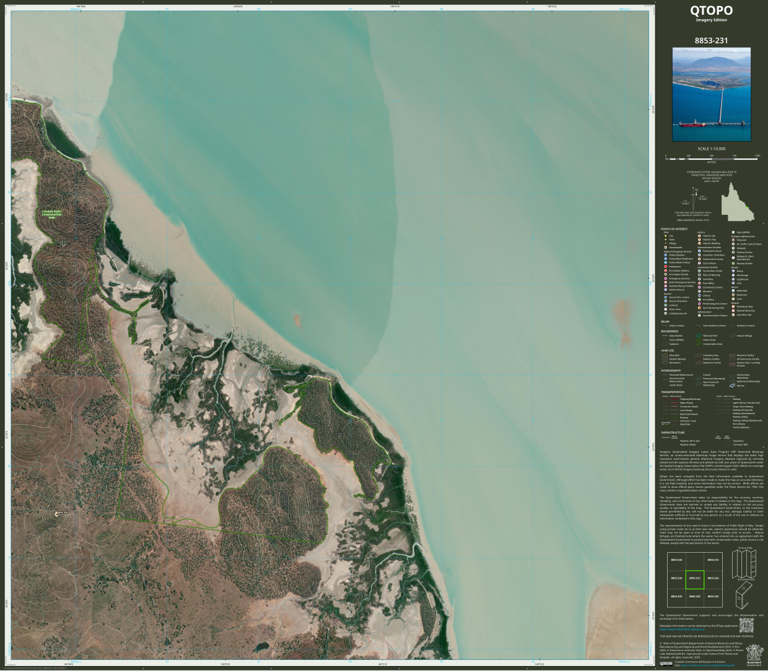Viewport: 768px width, 671px height.
Task: Click the Creative Commons licence badge
Action: (x=666, y=664)
